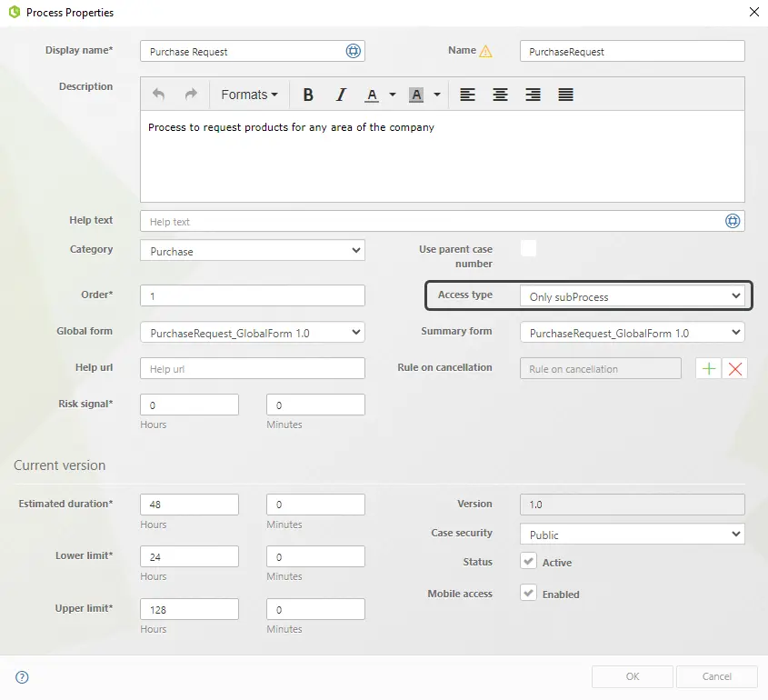Click the Process Properties app logo
Screen dimensions: 768x700
[x=15, y=12]
